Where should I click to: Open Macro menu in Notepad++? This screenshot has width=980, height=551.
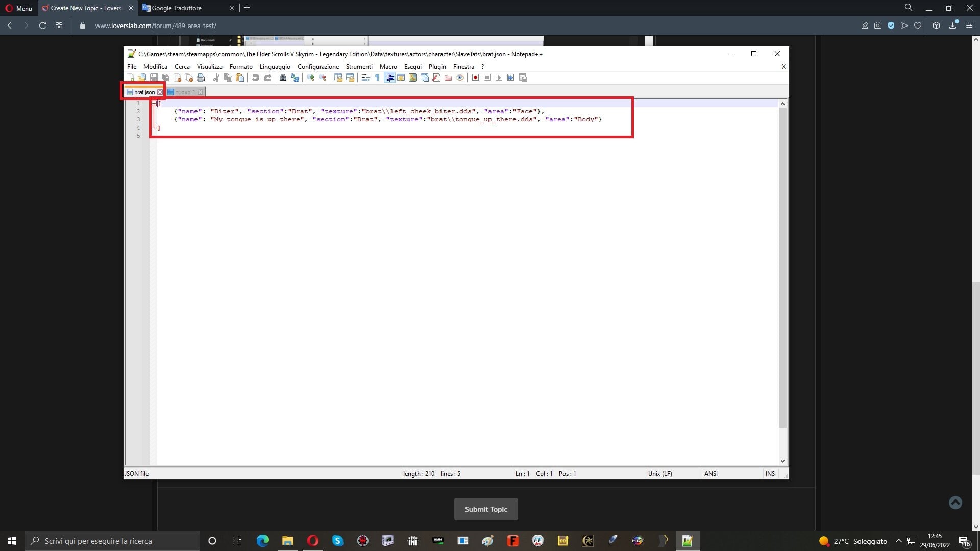388,67
